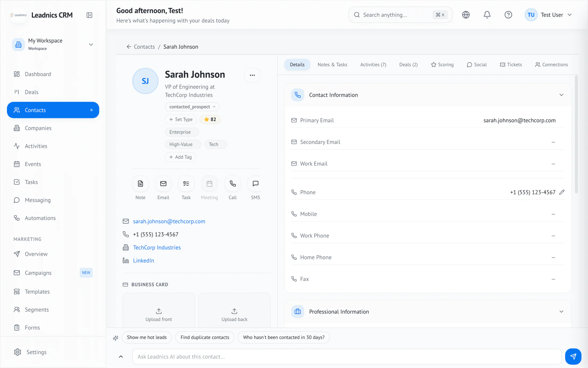Open LinkedIn profile link
The width and height of the screenshot is (588, 368).
[x=144, y=261]
